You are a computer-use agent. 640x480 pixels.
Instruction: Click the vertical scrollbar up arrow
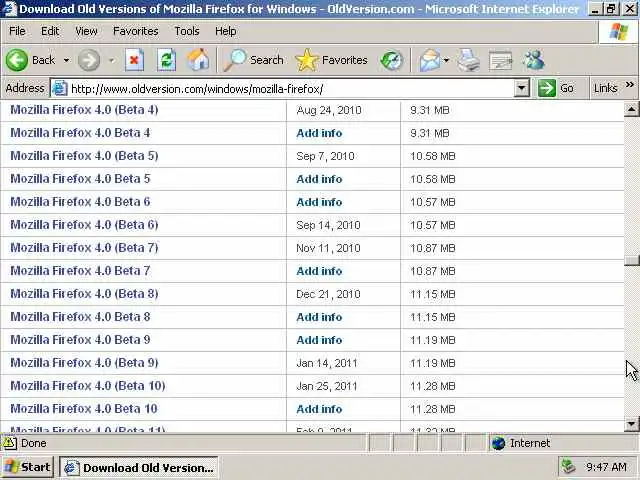pyautogui.click(x=631, y=109)
